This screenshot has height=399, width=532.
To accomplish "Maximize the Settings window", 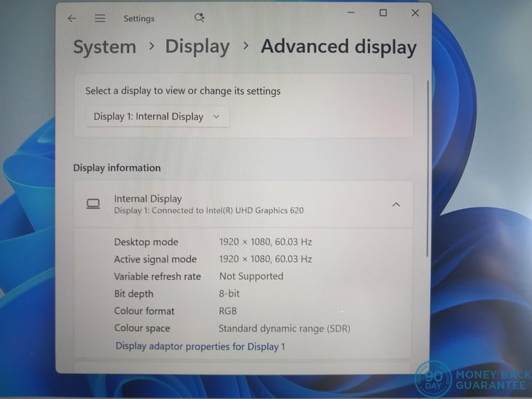I will point(383,13).
